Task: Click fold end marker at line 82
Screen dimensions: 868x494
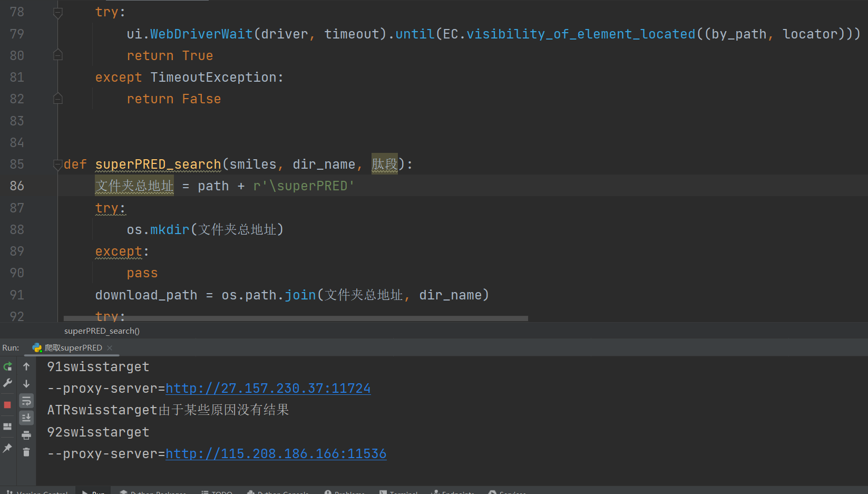Action: point(58,98)
